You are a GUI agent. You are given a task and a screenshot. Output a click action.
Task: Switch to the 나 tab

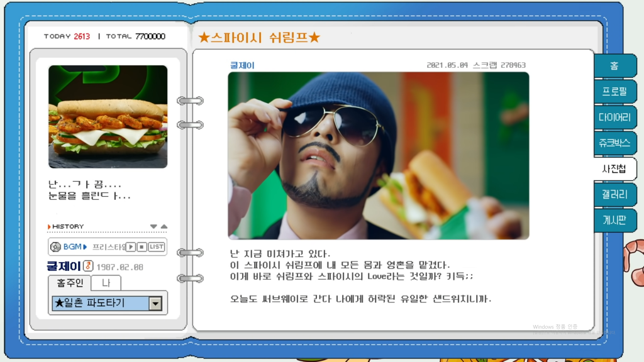106,283
